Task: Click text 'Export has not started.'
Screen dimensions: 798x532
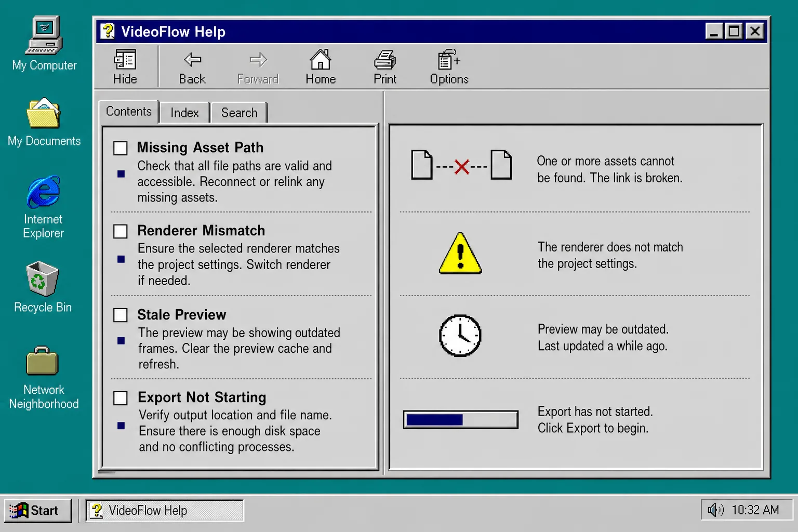Action: point(595,411)
